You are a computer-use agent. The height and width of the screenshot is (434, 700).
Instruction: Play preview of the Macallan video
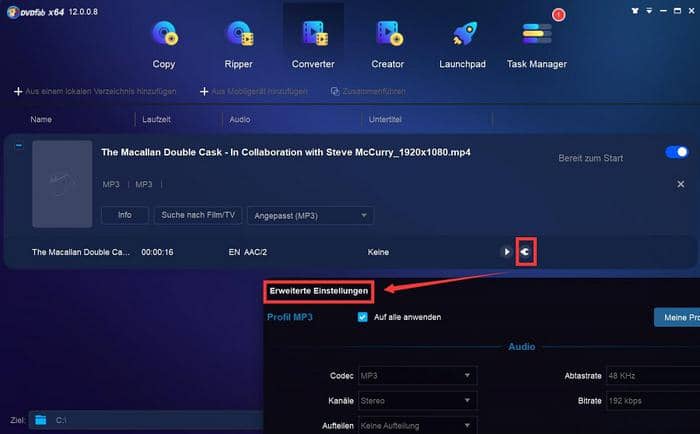506,252
